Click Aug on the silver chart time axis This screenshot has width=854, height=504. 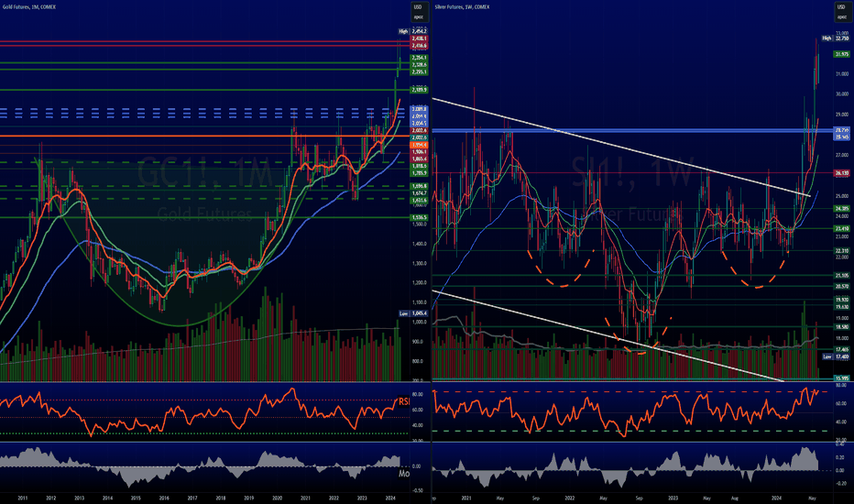(x=735, y=498)
